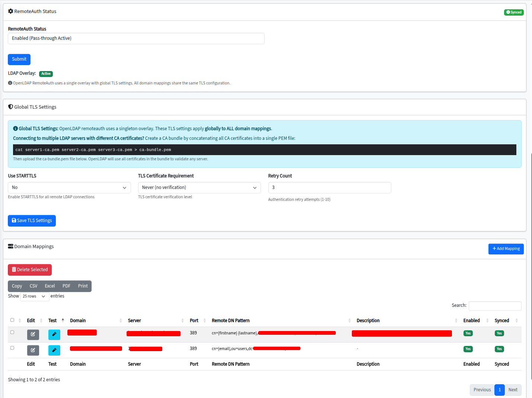Viewport: 532px width, 398px height.
Task: Open the TLS Certificate Requirement dropdown
Action: (199, 187)
